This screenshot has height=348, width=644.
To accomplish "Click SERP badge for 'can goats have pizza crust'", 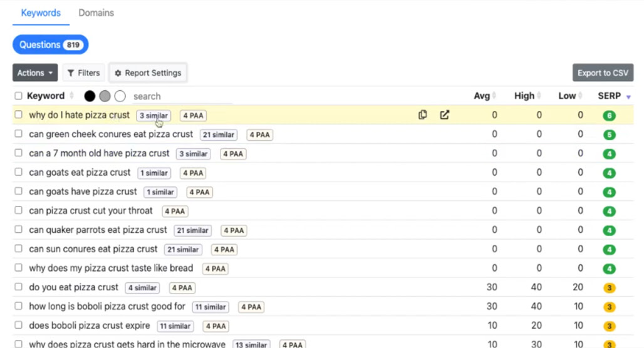I will (x=609, y=192).
